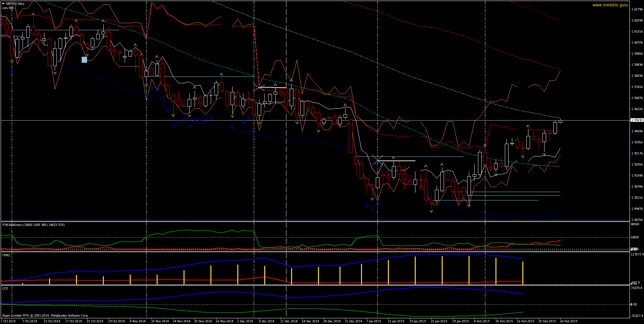Click price scale value 1.62056
Screen dimensions: 644x324
coord(637,20)
